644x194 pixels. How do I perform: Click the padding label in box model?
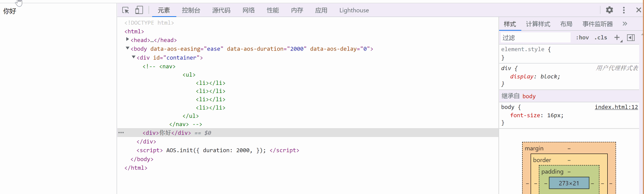(552, 171)
